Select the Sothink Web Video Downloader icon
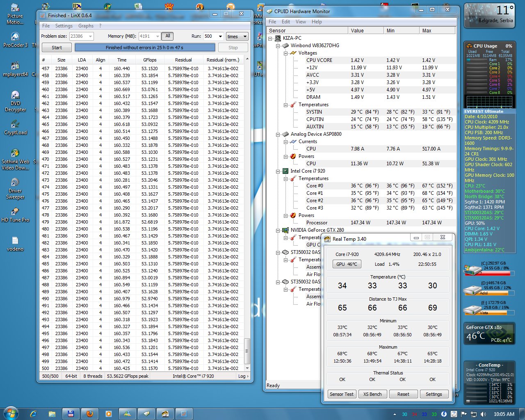The image size is (525, 420). click(15, 160)
